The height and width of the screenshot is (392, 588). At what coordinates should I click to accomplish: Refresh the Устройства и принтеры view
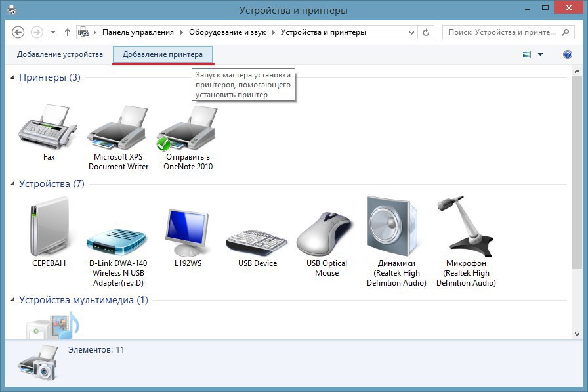click(x=426, y=32)
